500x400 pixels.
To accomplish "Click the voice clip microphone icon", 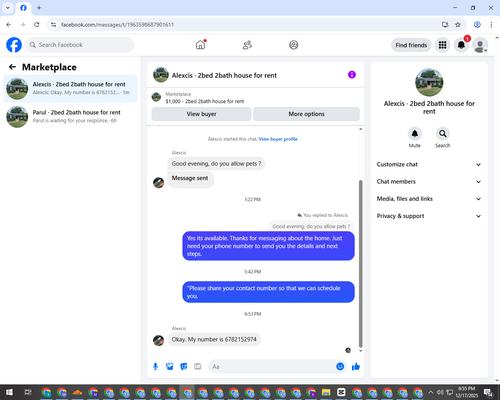I will 155,367.
